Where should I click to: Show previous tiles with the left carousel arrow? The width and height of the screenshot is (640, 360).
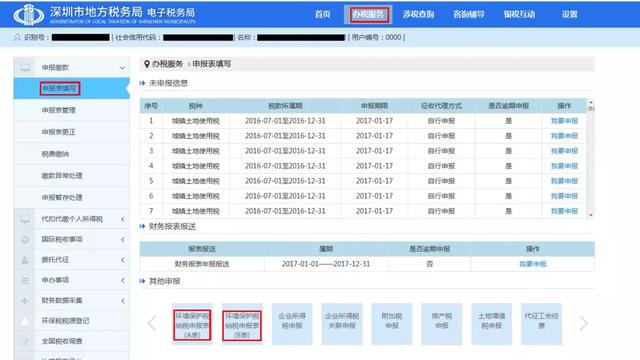pyautogui.click(x=152, y=323)
